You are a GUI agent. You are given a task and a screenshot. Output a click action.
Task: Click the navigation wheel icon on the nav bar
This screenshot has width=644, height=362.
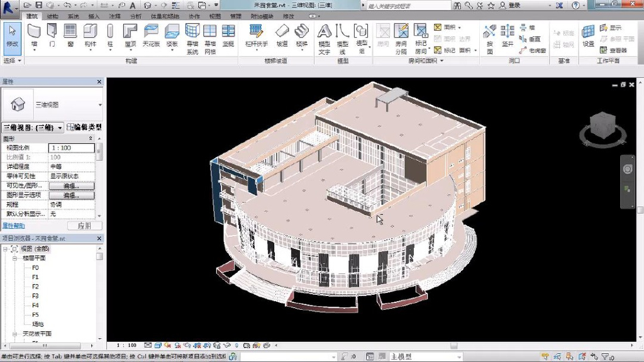(628, 169)
